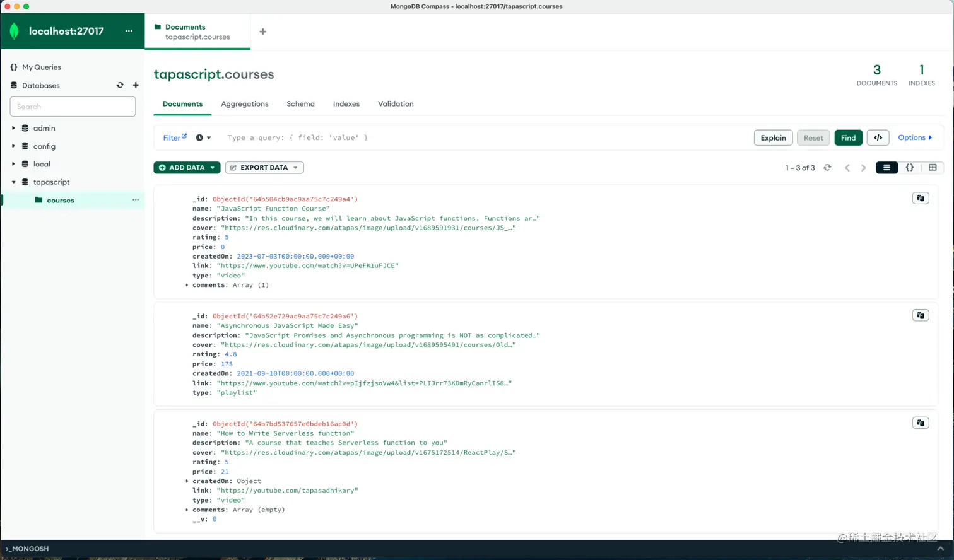Image resolution: width=954 pixels, height=560 pixels.
Task: Click link value youtube.com/tapasadhikary
Action: pyautogui.click(x=287, y=491)
